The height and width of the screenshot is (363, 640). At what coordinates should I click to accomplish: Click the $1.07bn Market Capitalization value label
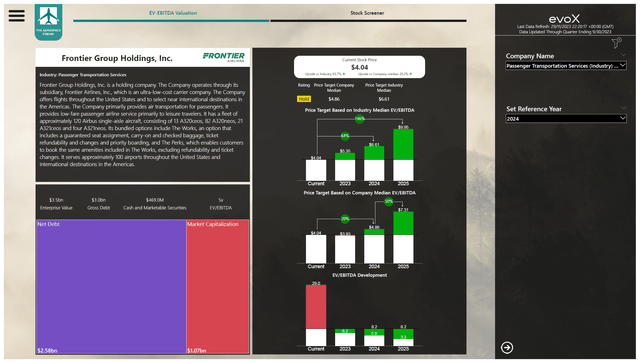pos(197,350)
